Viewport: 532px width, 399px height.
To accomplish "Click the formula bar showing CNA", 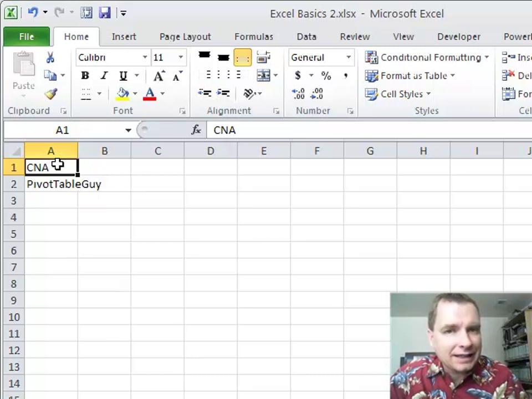I will click(369, 130).
